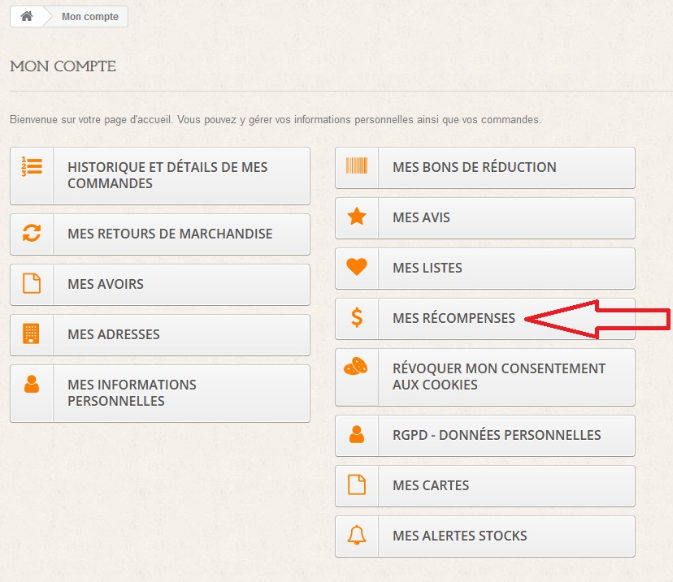Open Mes cartes
The image size is (673, 582).
pos(485,485)
